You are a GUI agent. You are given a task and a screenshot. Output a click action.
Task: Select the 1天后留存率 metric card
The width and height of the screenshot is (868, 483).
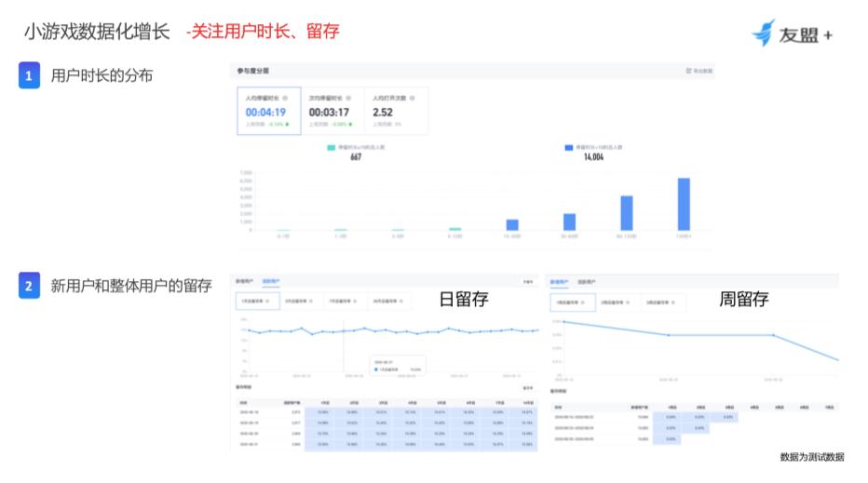point(257,302)
